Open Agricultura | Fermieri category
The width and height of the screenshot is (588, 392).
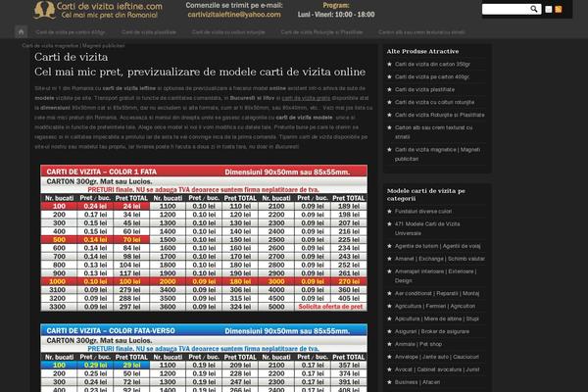pyautogui.click(x=434, y=306)
